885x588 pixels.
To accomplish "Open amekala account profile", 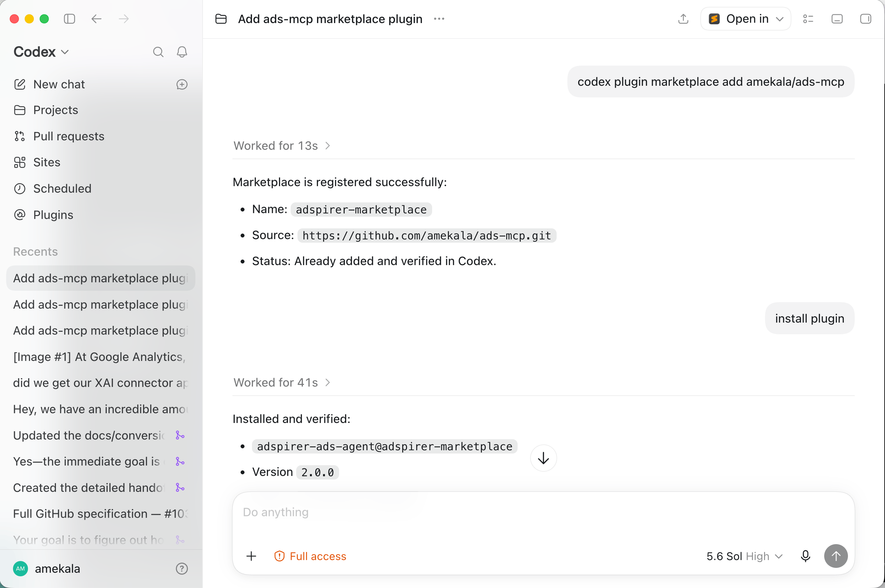I will point(46,569).
